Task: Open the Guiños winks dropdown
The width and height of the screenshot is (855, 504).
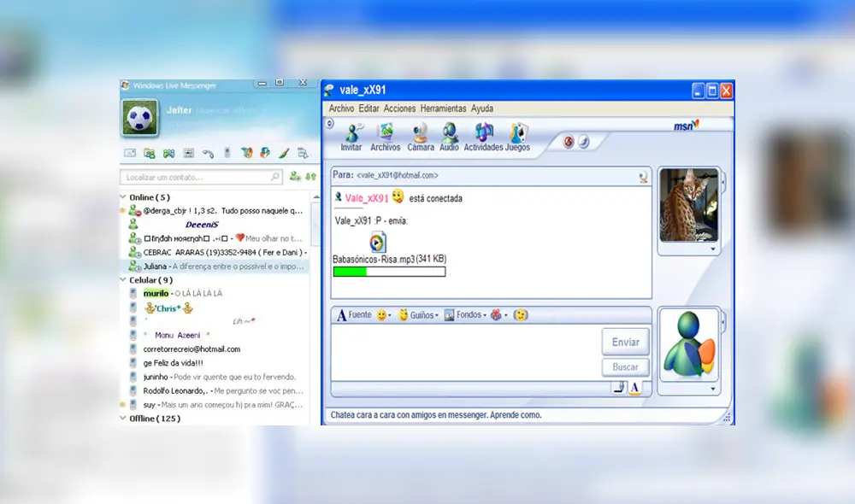Action: (x=422, y=314)
